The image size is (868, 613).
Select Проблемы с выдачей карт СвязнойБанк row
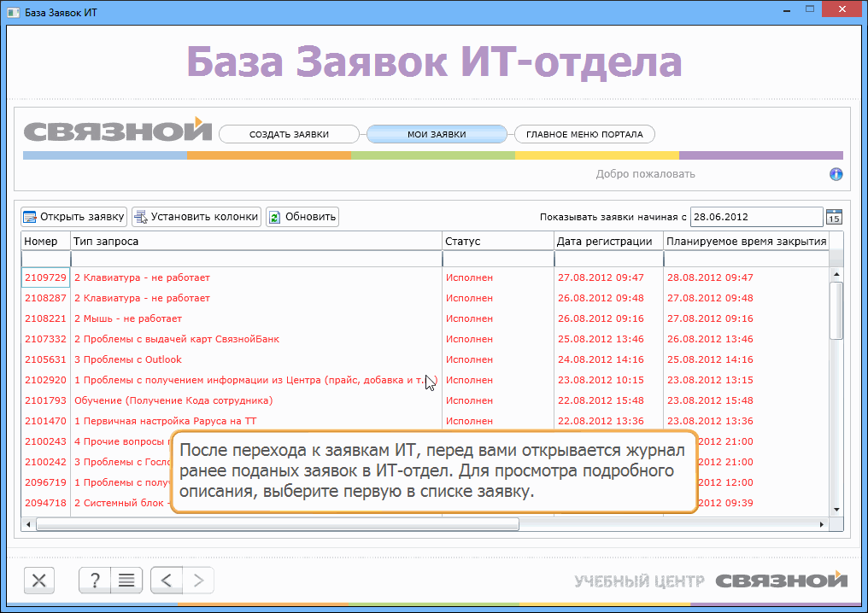pos(425,339)
